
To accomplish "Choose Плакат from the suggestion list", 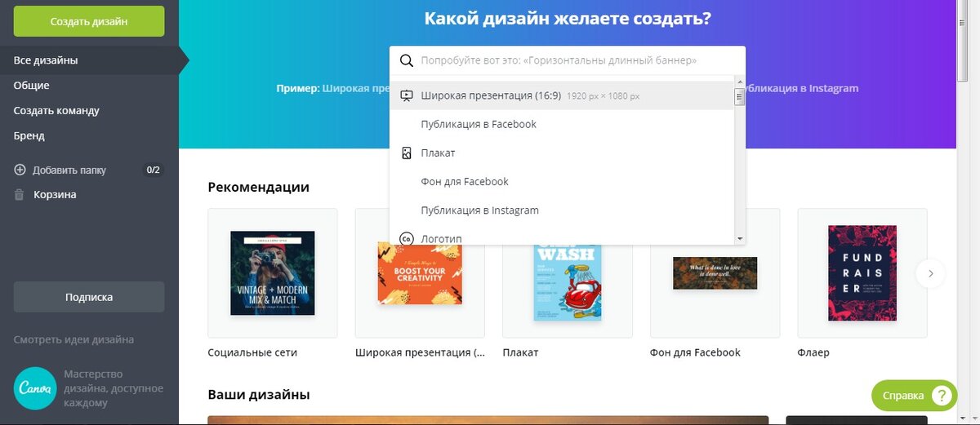I will 562,153.
